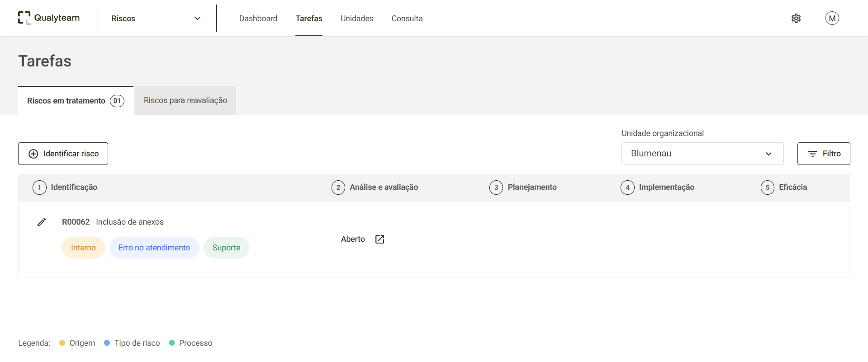Screen dimensions: 868x362
Task: Click the blue Tipo de risco legend dot
Action: 107,343
